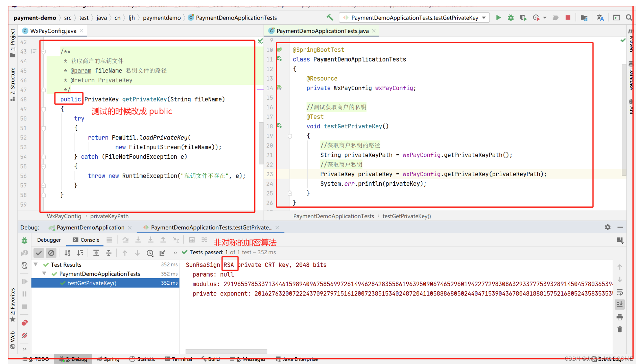Viewport: 638px width, 364px height.
Task: Collapse the PaymentDemoApplicationTests node
Action: (x=44, y=274)
